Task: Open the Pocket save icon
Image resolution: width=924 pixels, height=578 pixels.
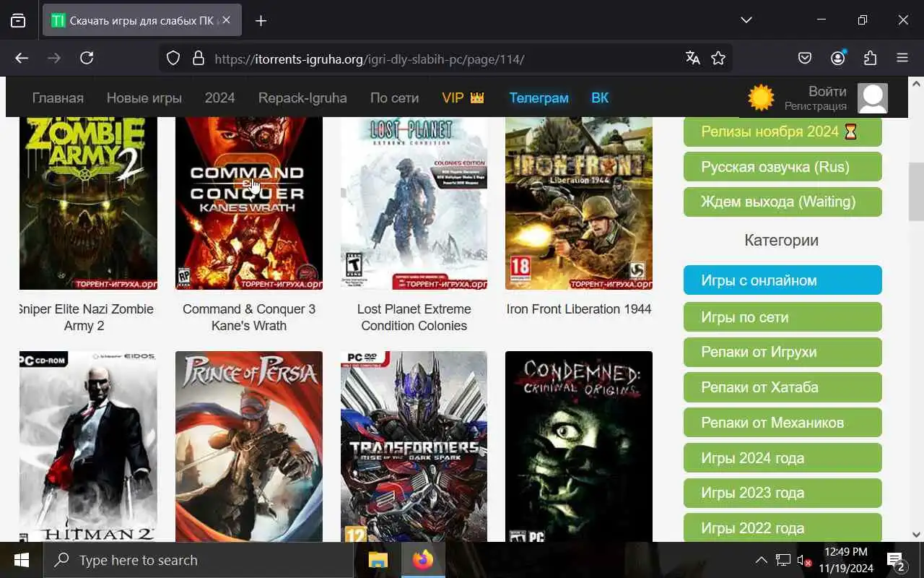Action: point(805,59)
